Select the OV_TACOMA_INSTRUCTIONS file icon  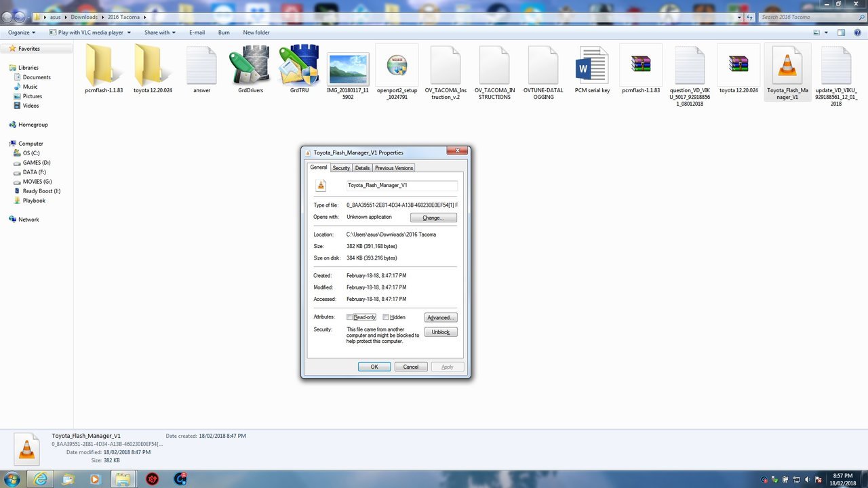(494, 66)
